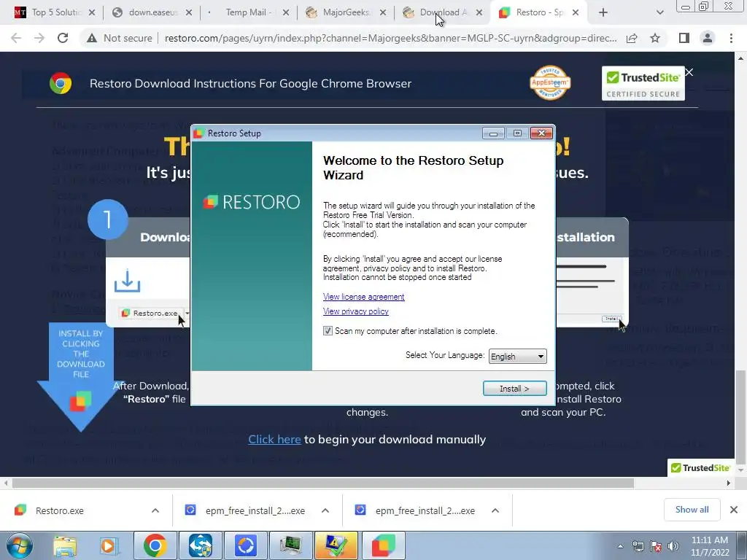Click the vertical page scrollbar thumb
This screenshot has width=747, height=560.
pyautogui.click(x=741, y=417)
